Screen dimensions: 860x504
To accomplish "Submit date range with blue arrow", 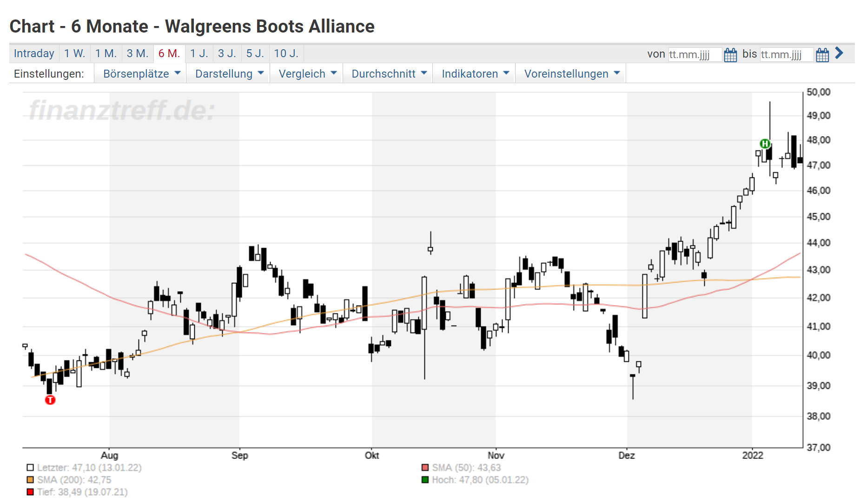I will tap(839, 53).
